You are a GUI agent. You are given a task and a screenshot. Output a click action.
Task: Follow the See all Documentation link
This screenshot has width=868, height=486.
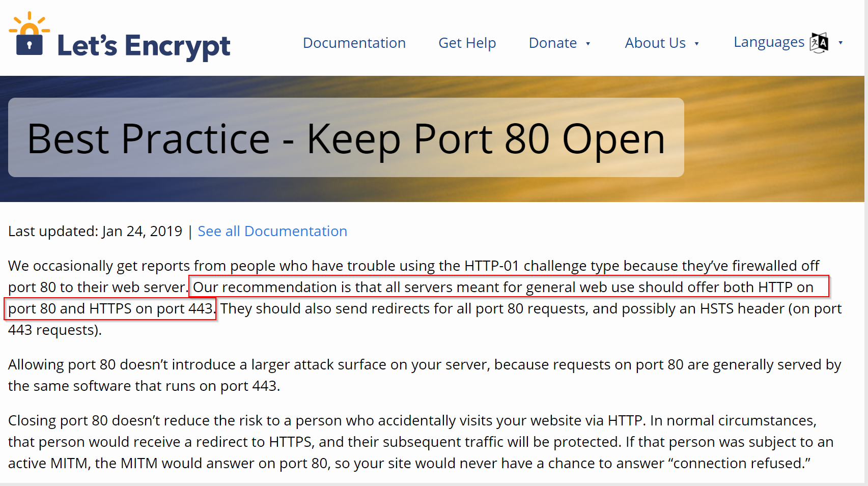tap(272, 232)
